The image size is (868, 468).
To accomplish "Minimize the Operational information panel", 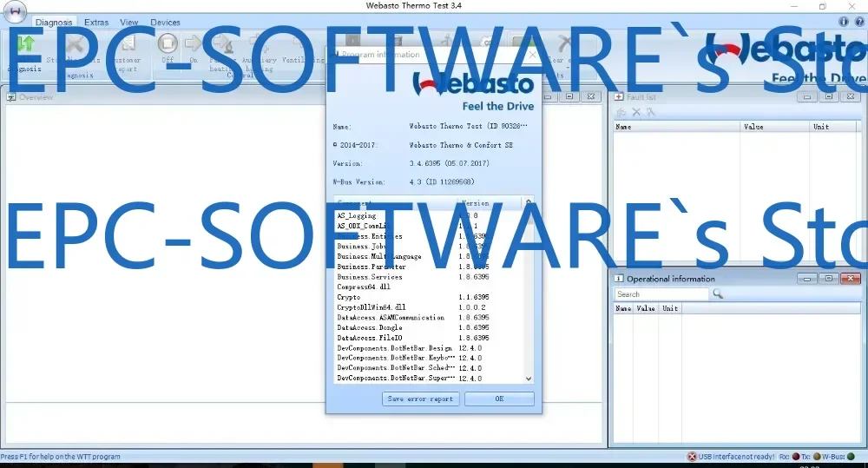I will tap(807, 279).
